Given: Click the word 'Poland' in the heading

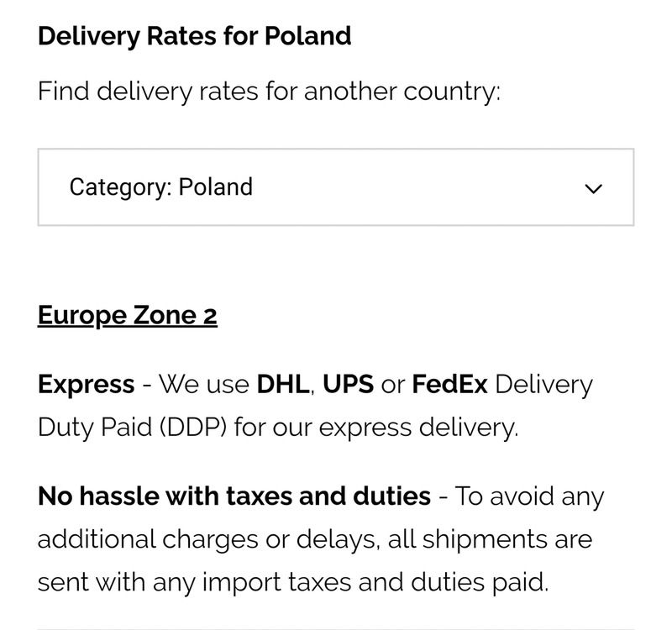Looking at the screenshot, I should 307,36.
